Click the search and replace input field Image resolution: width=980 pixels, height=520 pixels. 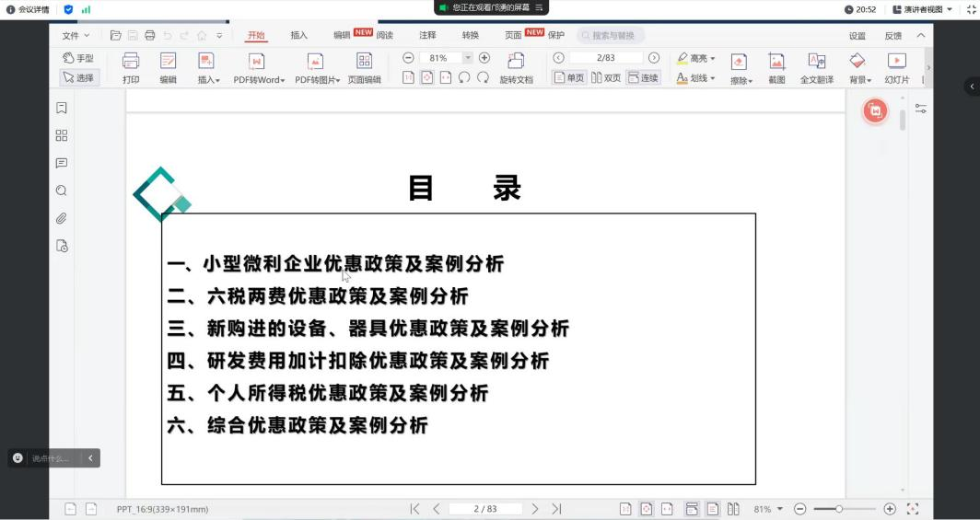[x=612, y=35]
